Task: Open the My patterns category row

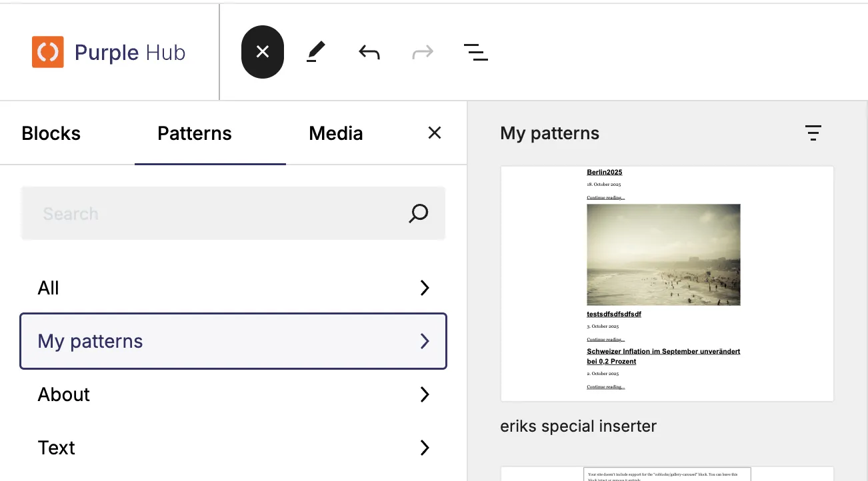Action: (x=233, y=341)
